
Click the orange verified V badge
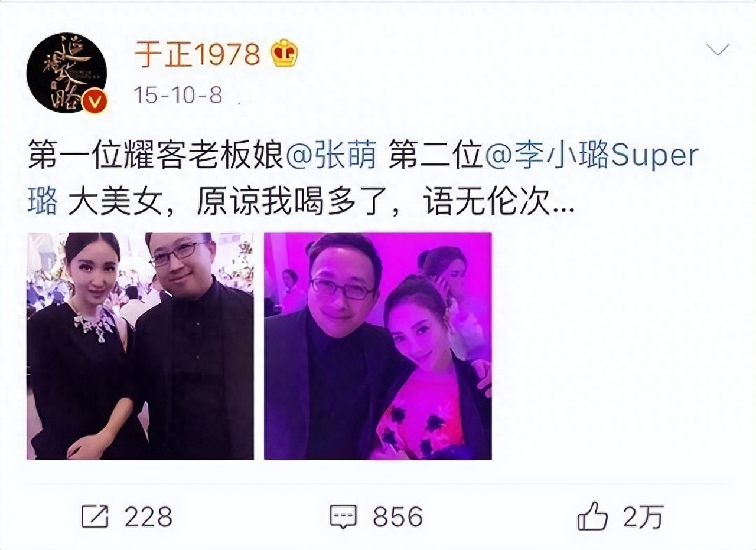click(94, 102)
